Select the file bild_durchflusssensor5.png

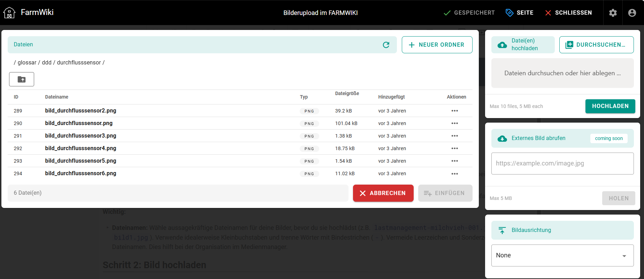(80, 161)
